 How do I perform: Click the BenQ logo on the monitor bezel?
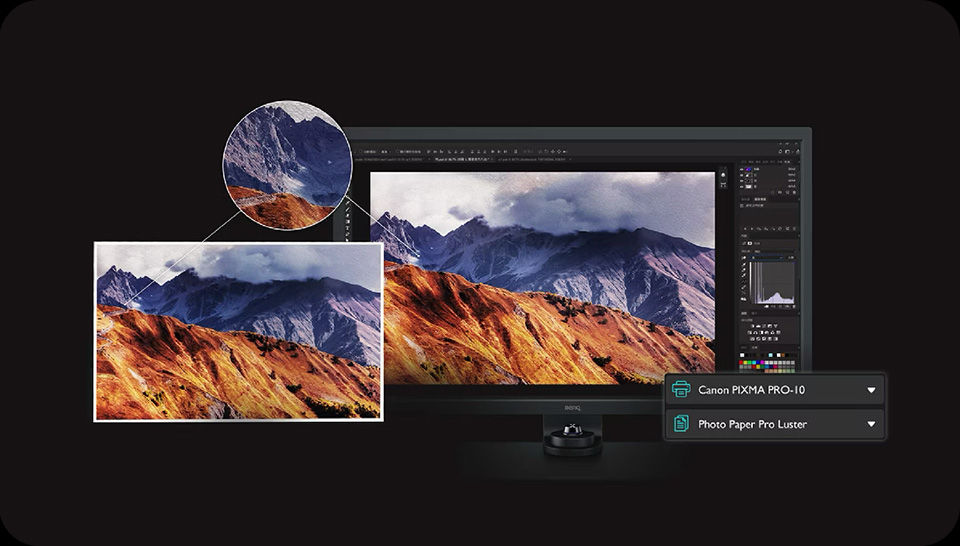(x=572, y=409)
